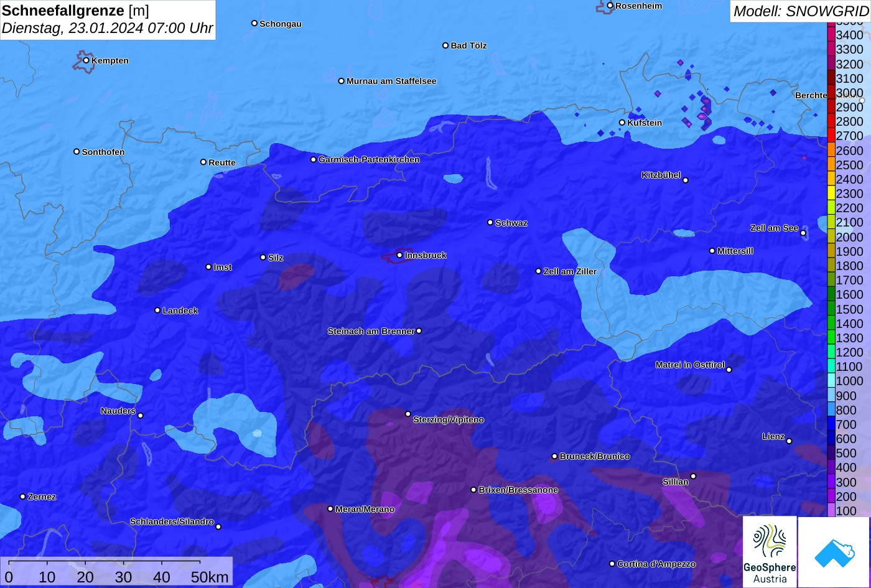Select the Innsbruck city marker dot
Image resolution: width=871 pixels, height=588 pixels.
pos(399,255)
